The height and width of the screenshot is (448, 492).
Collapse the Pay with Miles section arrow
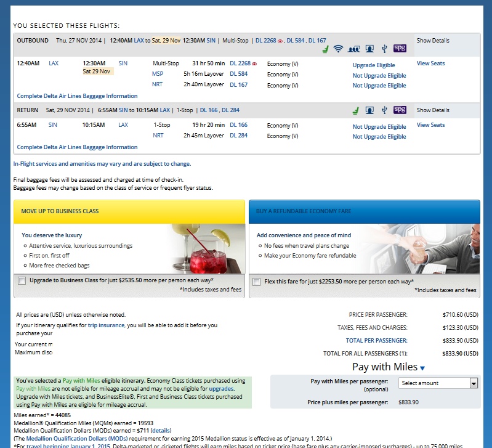(x=422, y=368)
